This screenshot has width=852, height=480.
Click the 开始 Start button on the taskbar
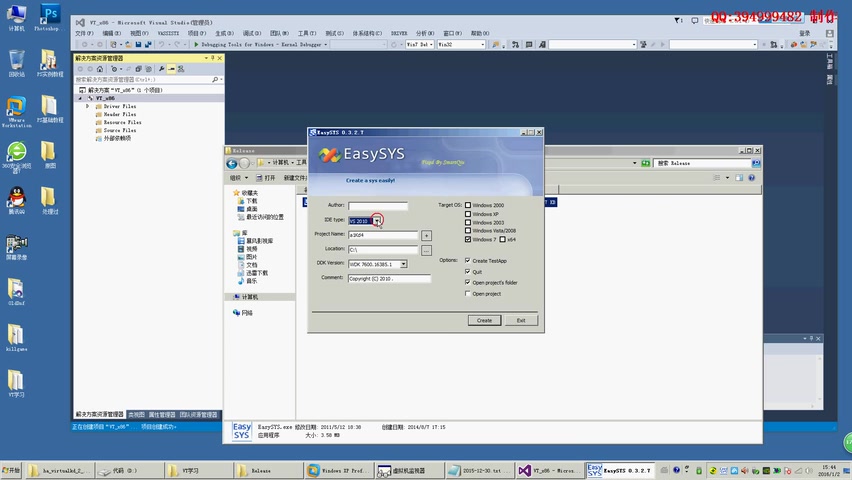click(x=11, y=470)
